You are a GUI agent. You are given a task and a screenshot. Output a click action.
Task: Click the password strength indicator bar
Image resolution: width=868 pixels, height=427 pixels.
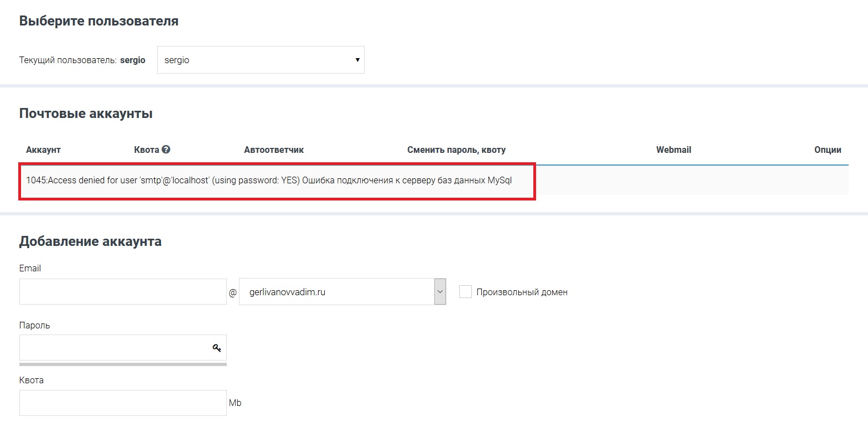[123, 364]
